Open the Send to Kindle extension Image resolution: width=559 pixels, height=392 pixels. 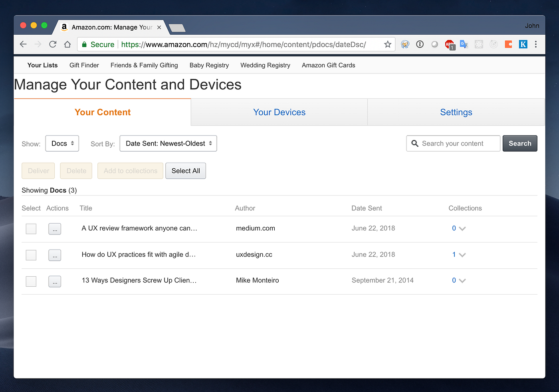[523, 44]
